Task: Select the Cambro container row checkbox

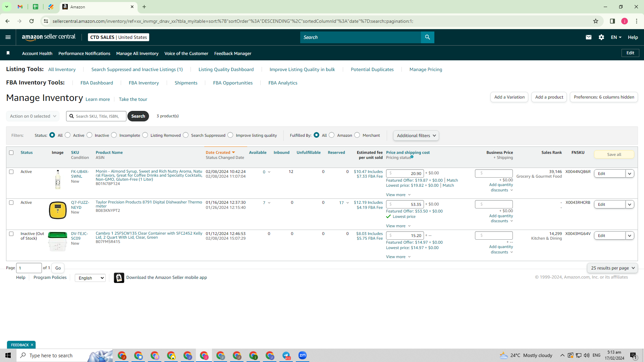Action: tap(11, 234)
